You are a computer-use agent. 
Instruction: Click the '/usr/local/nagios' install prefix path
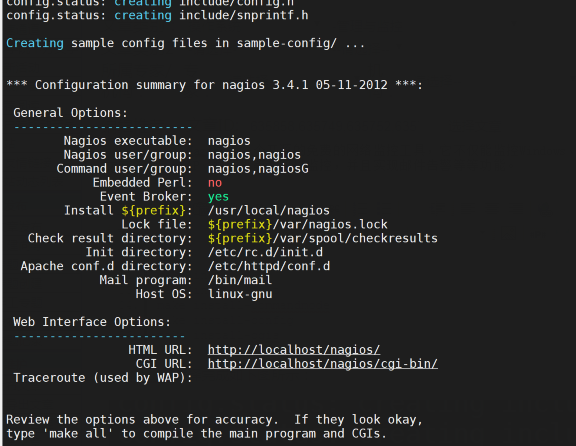click(269, 211)
